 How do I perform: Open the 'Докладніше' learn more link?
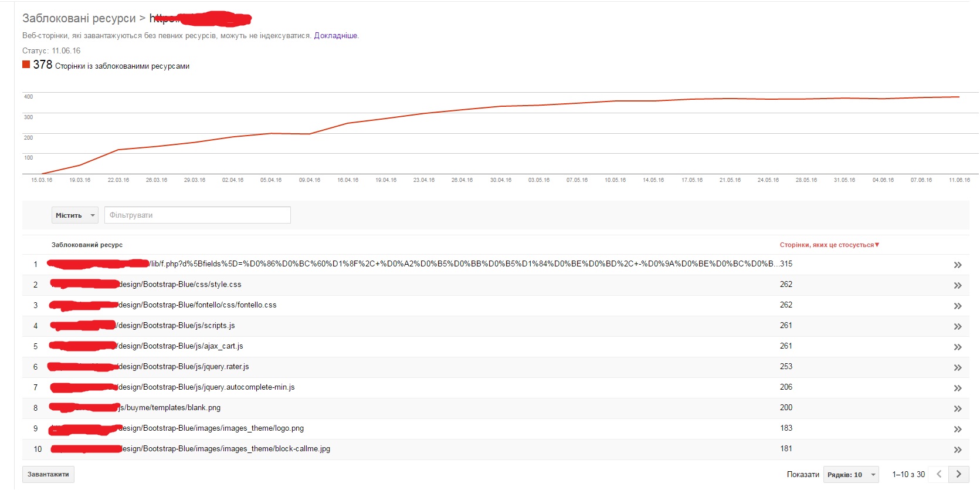335,36
